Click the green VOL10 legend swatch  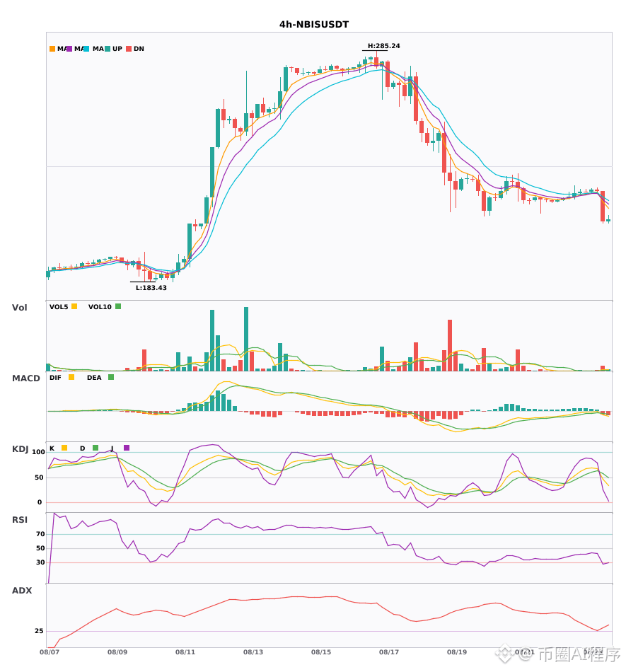[x=118, y=306]
